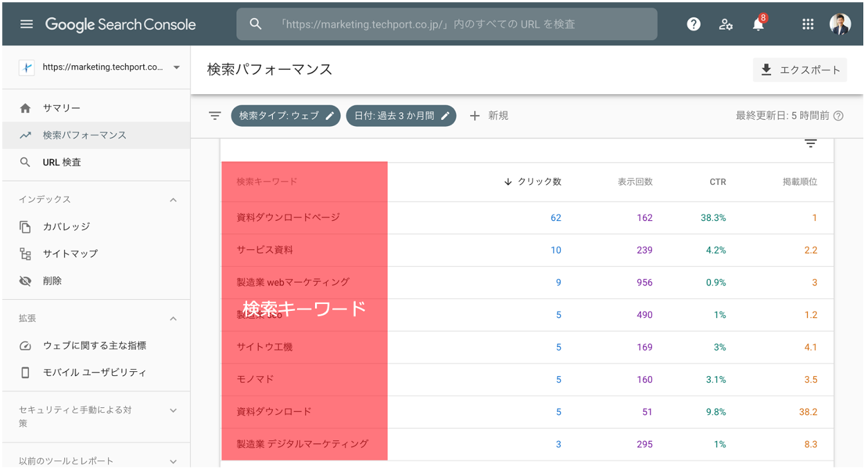Image resolution: width=868 pixels, height=473 pixels.
Task: Select the 資料ダウンロードページ query row
Action: 527,217
